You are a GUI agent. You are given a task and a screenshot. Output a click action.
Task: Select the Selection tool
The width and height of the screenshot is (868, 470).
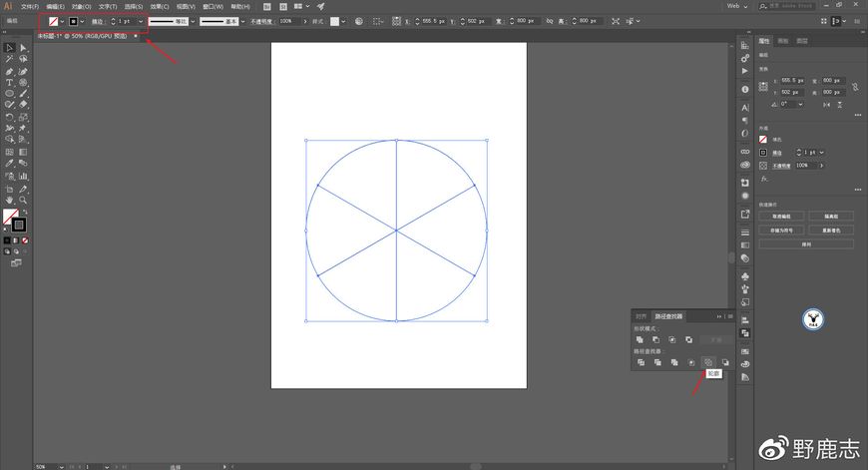click(x=9, y=48)
